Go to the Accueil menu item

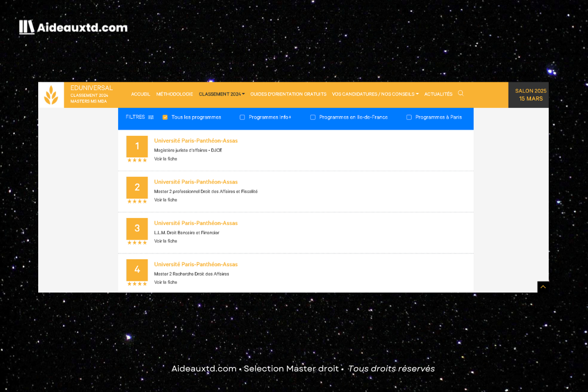tap(141, 94)
